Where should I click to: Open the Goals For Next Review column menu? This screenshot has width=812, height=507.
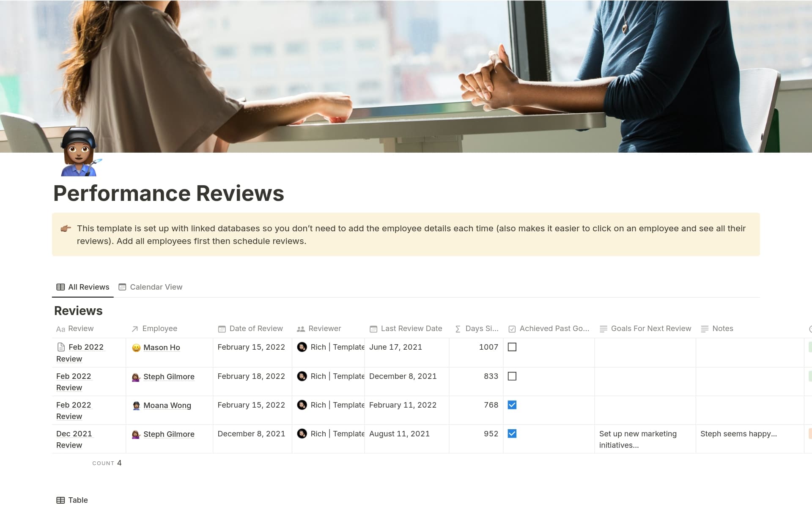pyautogui.click(x=650, y=329)
